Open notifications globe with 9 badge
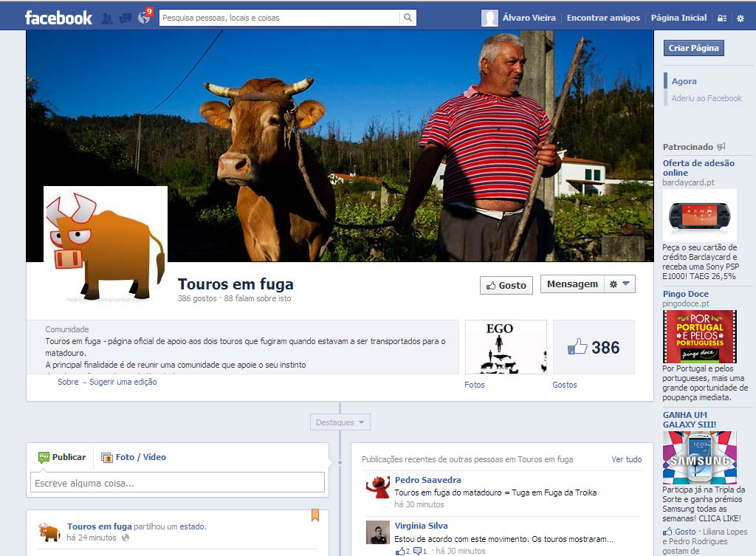Viewport: 756px width, 556px height. 144,18
